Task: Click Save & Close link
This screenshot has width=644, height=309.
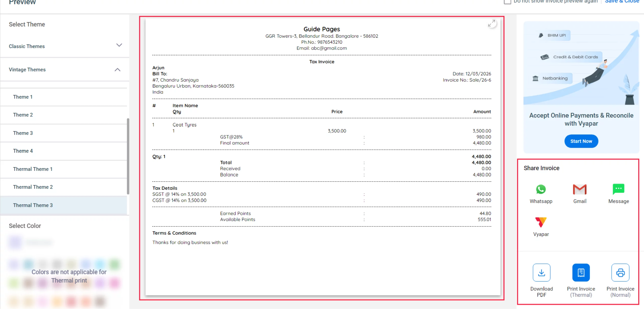Action: 622,2
